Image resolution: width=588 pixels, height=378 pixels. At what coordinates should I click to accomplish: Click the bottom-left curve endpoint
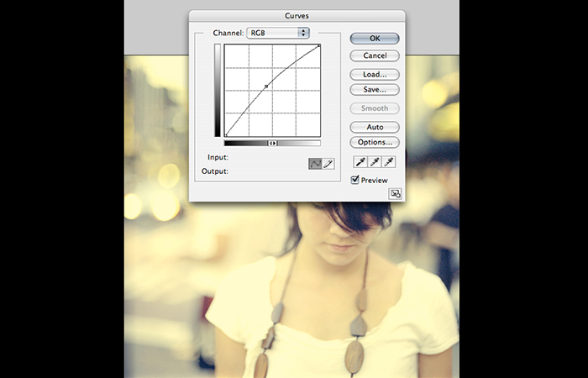coord(226,135)
